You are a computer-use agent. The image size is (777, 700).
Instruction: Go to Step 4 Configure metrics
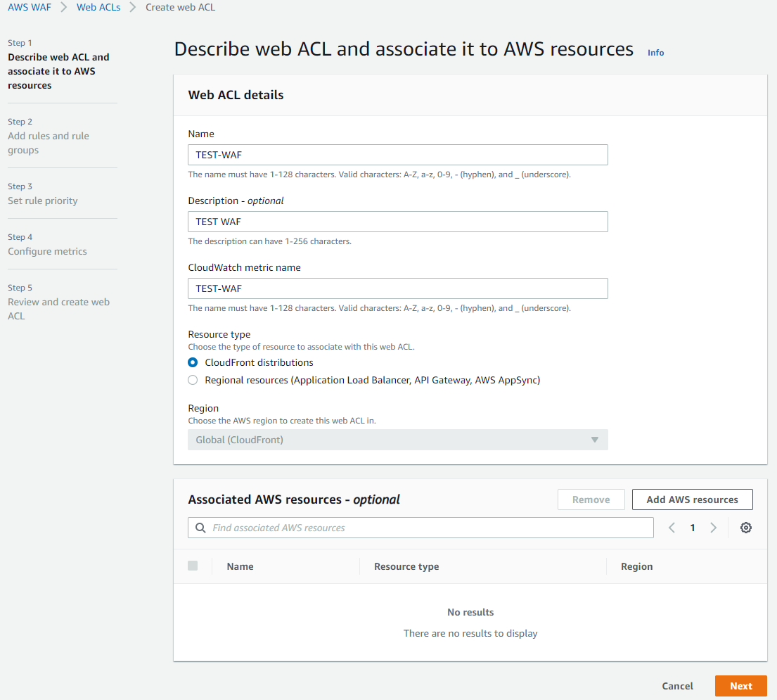click(47, 251)
